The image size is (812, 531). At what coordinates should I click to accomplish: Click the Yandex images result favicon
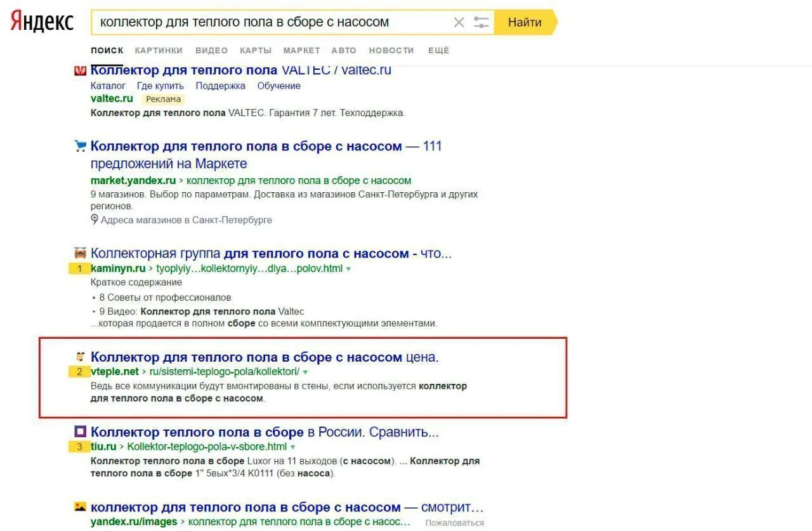[80, 507]
